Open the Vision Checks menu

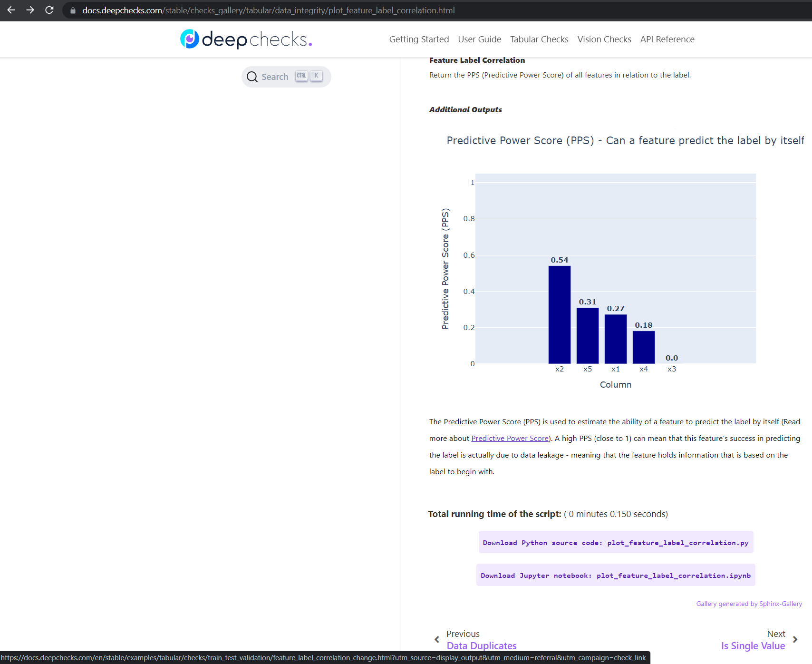point(604,39)
